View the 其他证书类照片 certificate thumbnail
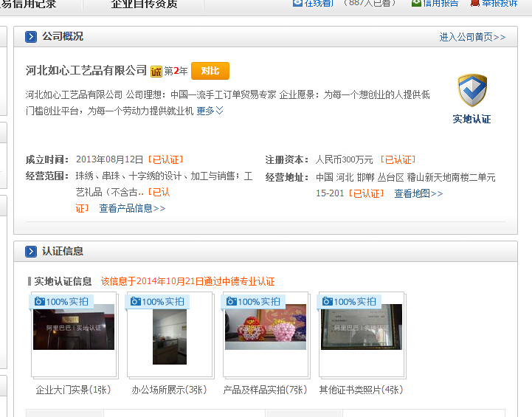532x417 pixels. pyautogui.click(x=362, y=328)
